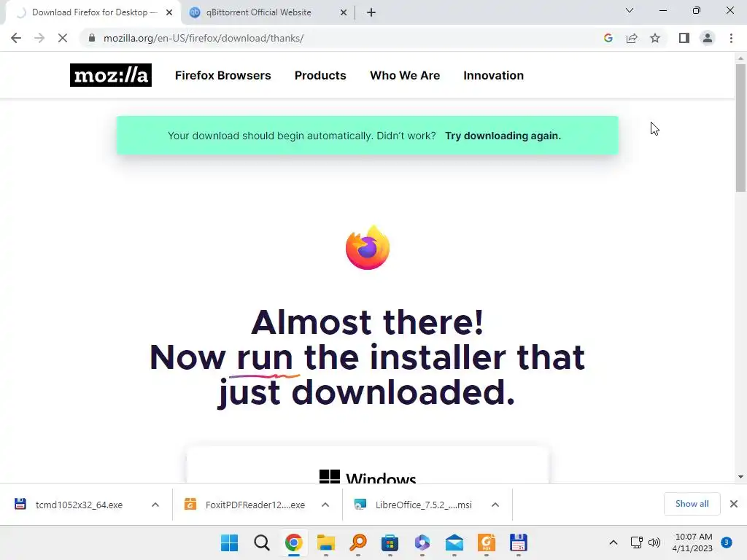Open the FoxitPDFReader12 exe download

pyautogui.click(x=245, y=505)
